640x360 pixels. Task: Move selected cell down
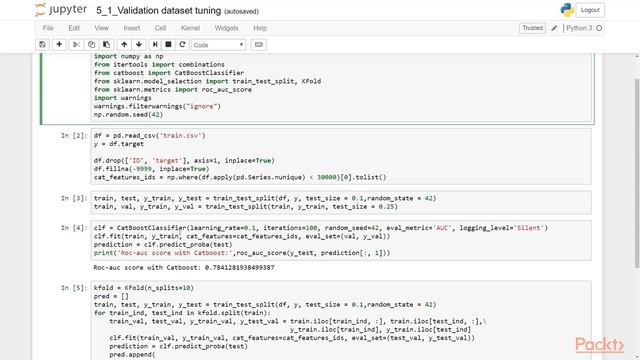coord(139,44)
